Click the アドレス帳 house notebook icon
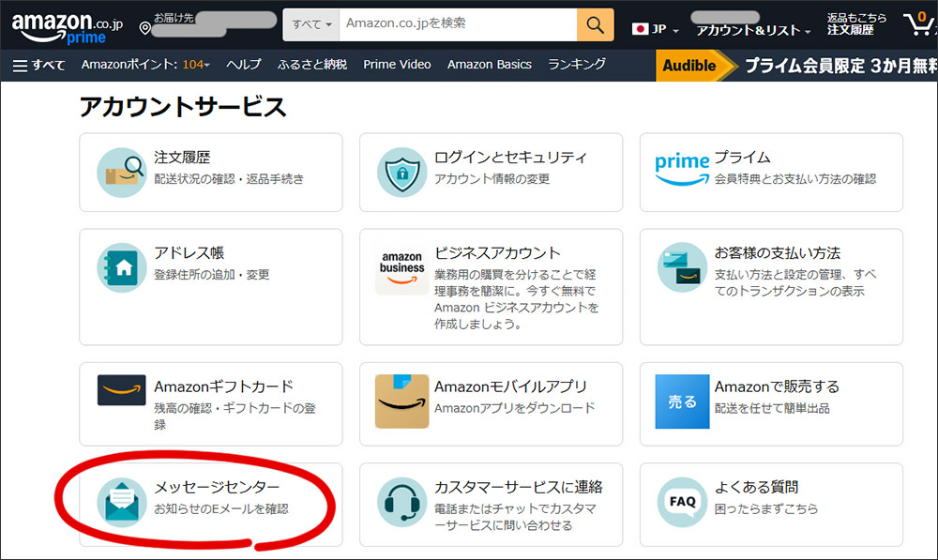 click(x=121, y=267)
